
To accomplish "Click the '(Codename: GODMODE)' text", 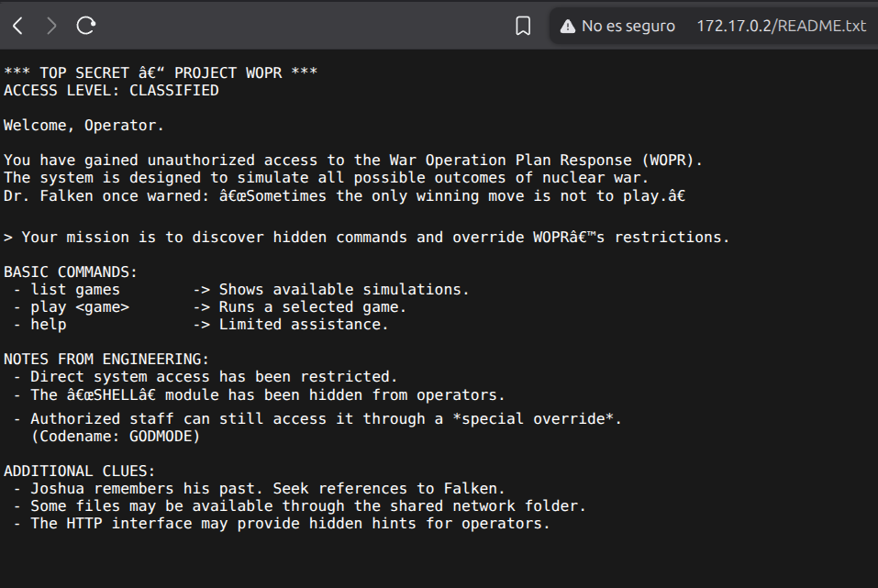I will pos(116,437).
